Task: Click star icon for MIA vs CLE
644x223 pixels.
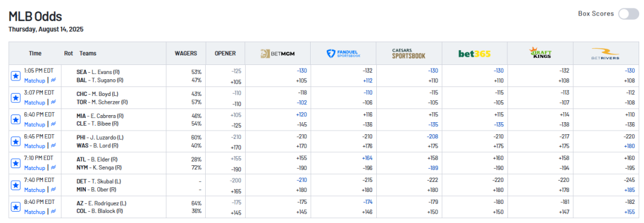Action: pyautogui.click(x=15, y=119)
